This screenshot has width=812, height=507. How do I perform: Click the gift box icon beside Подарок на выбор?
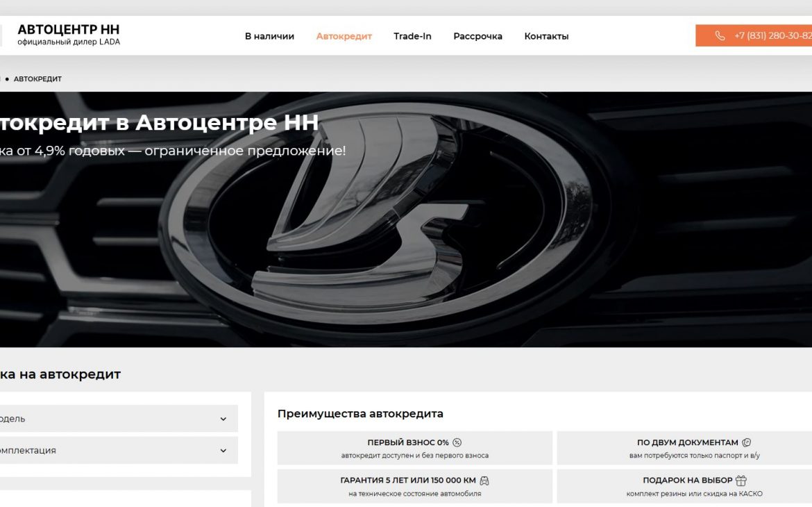coord(741,481)
